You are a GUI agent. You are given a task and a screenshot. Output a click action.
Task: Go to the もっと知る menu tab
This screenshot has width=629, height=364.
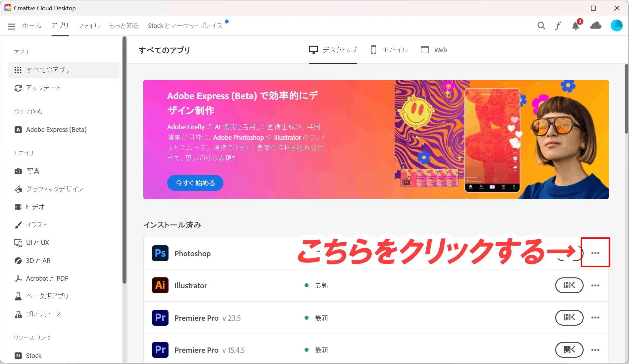tap(124, 26)
